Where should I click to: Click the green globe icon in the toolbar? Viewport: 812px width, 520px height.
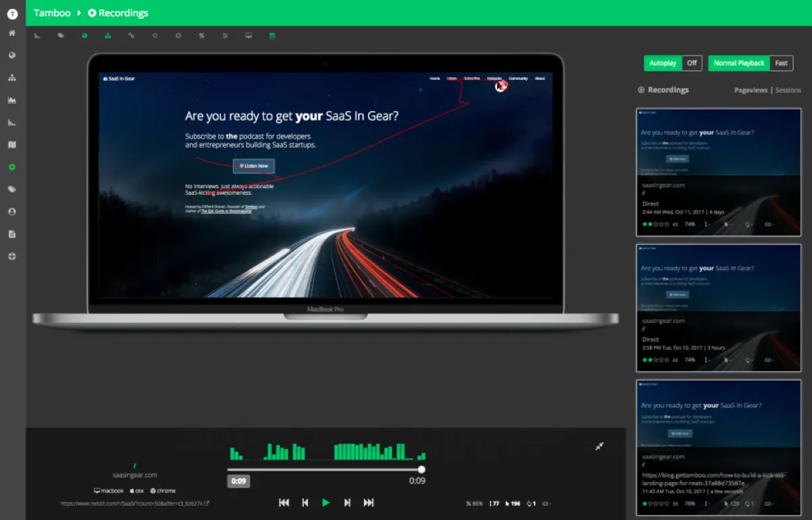[x=85, y=35]
